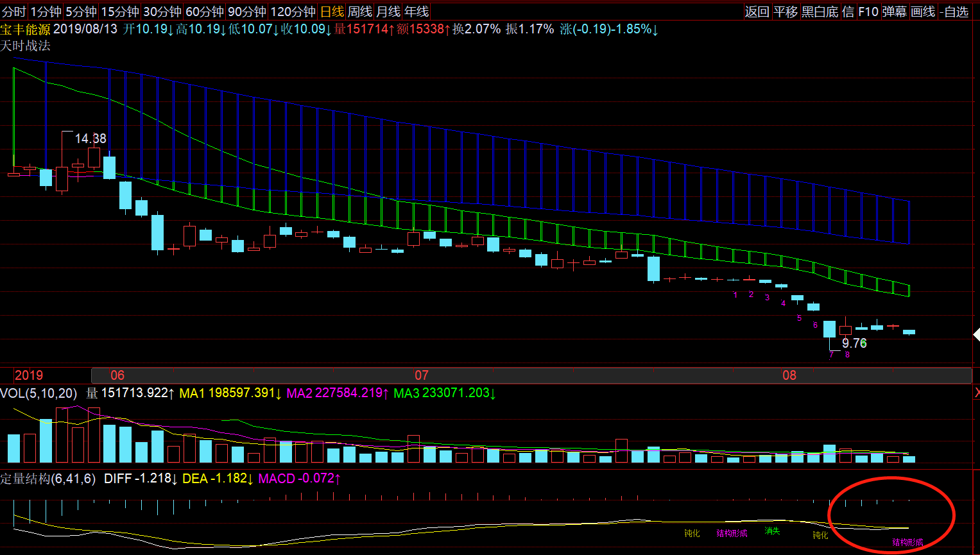Click the count marker 6 under candles

tap(815, 325)
